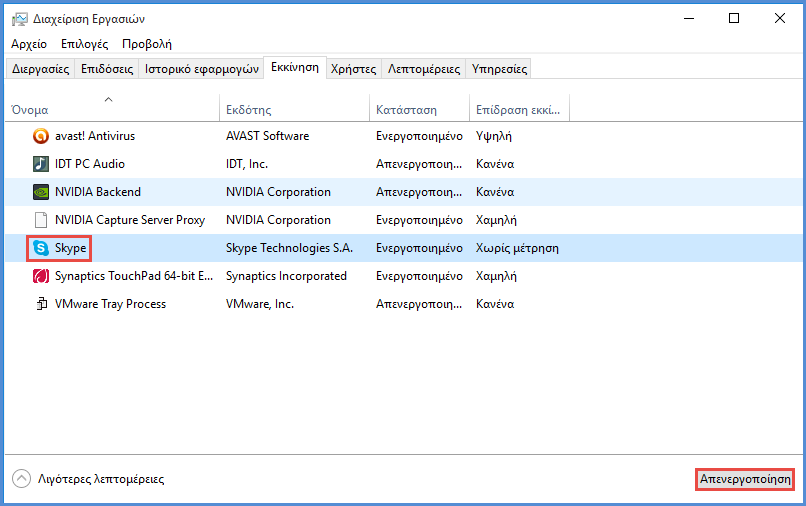Sort by the Επίδραση εκκί... column header
The height and width of the screenshot is (506, 806).
(x=518, y=110)
